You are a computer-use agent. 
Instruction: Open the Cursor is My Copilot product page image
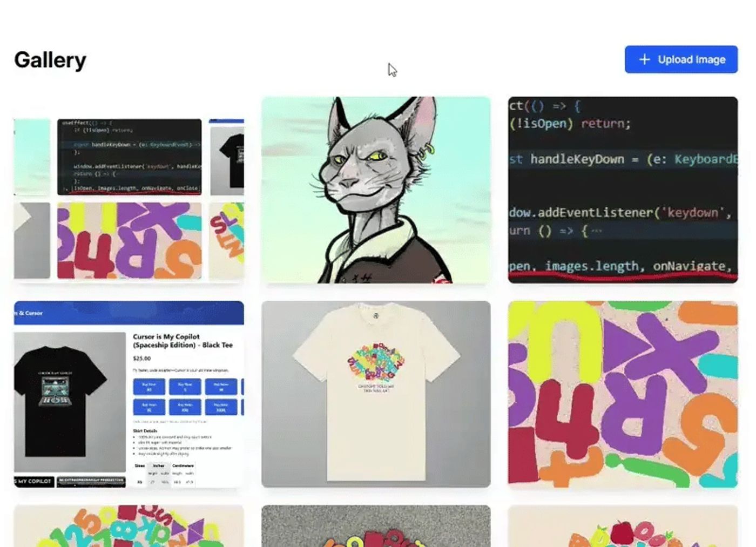[129, 394]
